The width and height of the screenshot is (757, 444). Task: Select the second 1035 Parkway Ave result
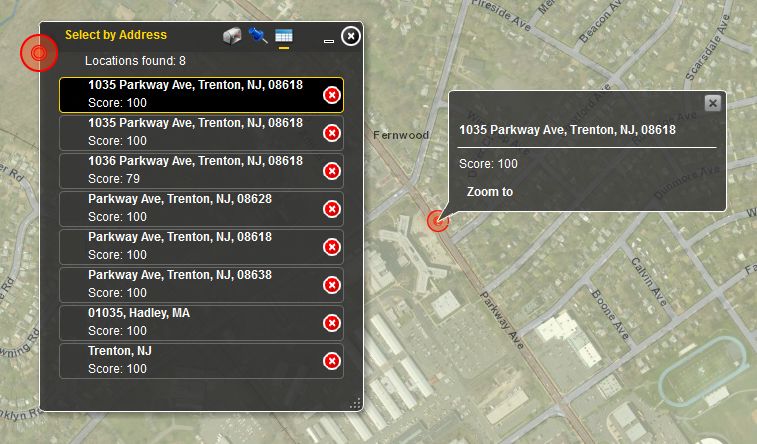coord(195,132)
